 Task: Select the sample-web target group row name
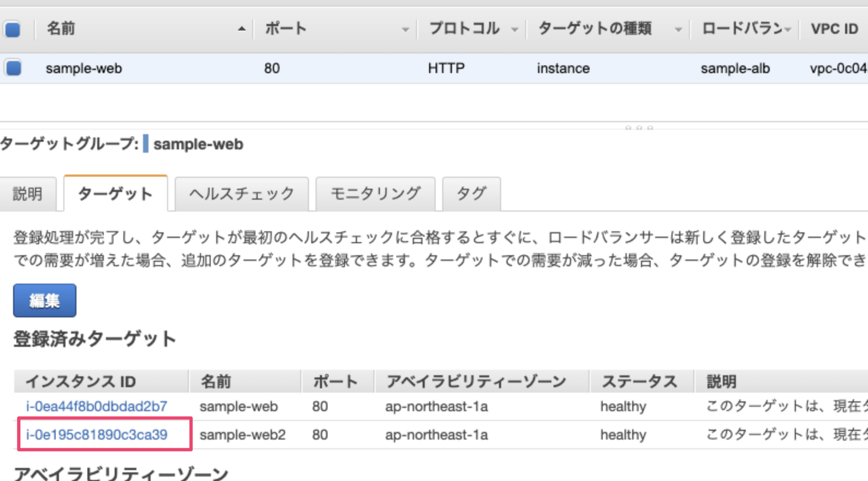click(x=84, y=68)
